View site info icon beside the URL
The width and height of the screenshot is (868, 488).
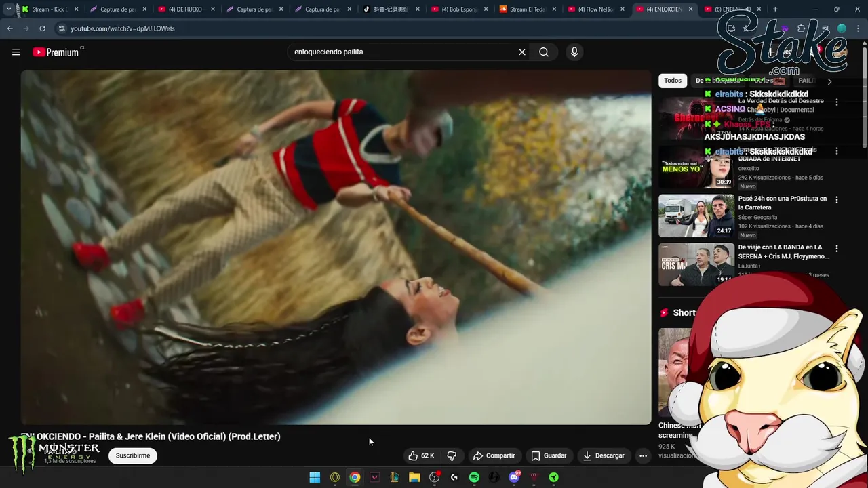[x=62, y=28]
